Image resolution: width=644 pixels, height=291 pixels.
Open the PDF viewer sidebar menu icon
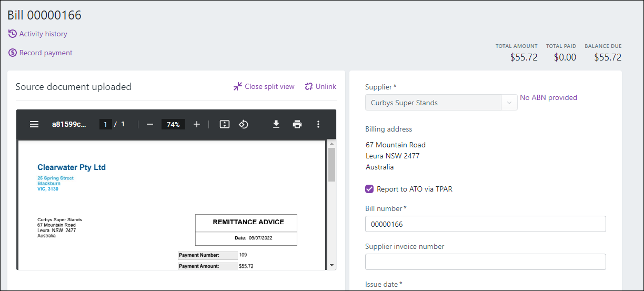tap(34, 124)
